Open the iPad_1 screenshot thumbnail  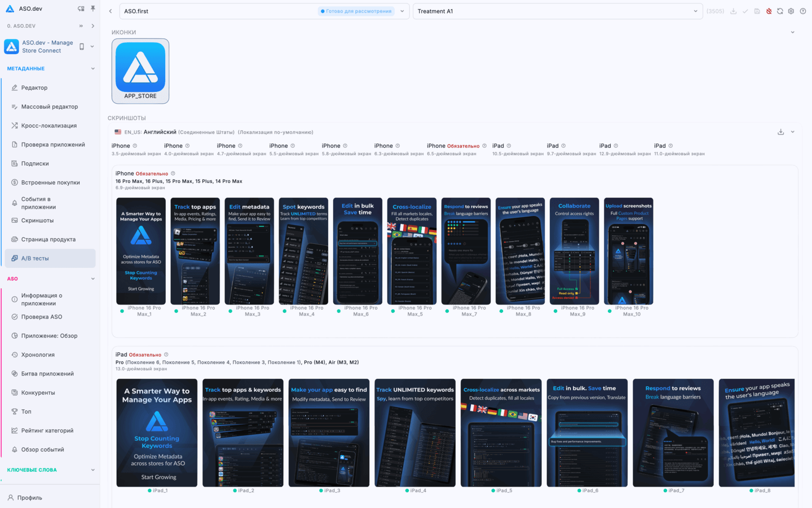(x=156, y=432)
